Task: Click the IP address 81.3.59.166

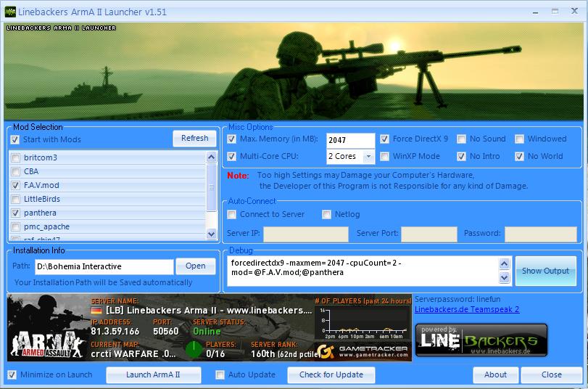Action: click(115, 332)
